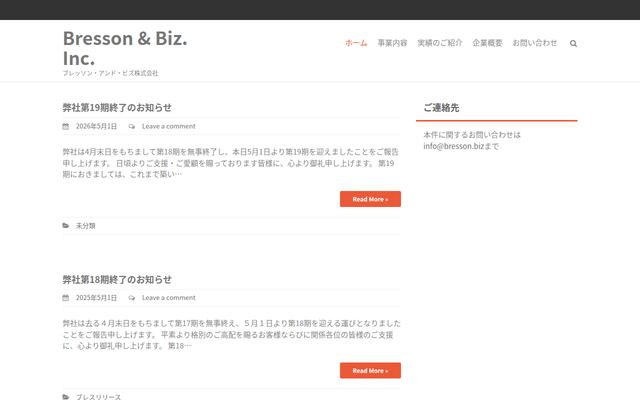Open 企業概要 menu item
This screenshot has width=640, height=400.
[x=487, y=43]
